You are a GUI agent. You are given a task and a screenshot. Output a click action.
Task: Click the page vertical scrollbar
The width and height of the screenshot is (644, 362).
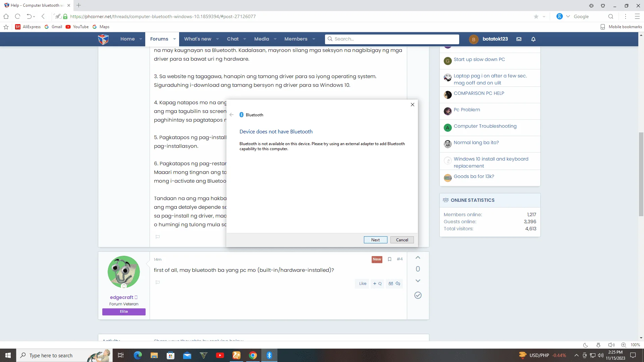[x=641, y=174]
